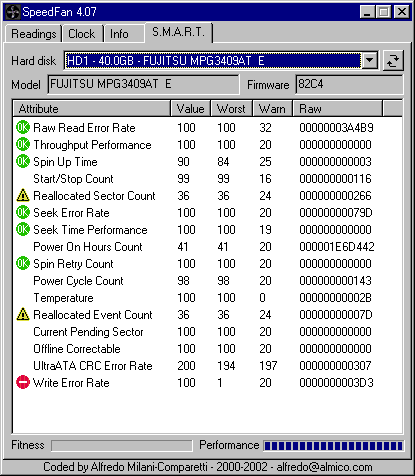Open the Hard disk dropdown arrow

coord(370,61)
